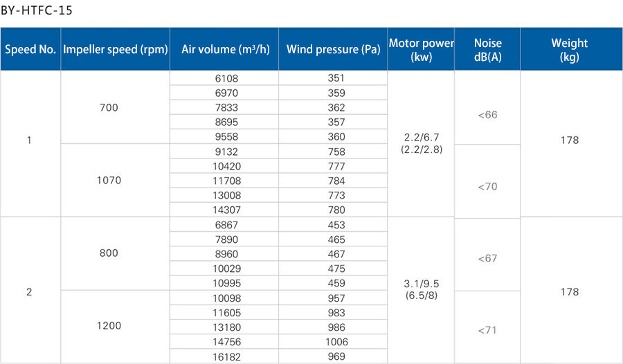Select the 3.1/9.5 motor power cell
The height and width of the screenshot is (364, 623).
point(421,290)
